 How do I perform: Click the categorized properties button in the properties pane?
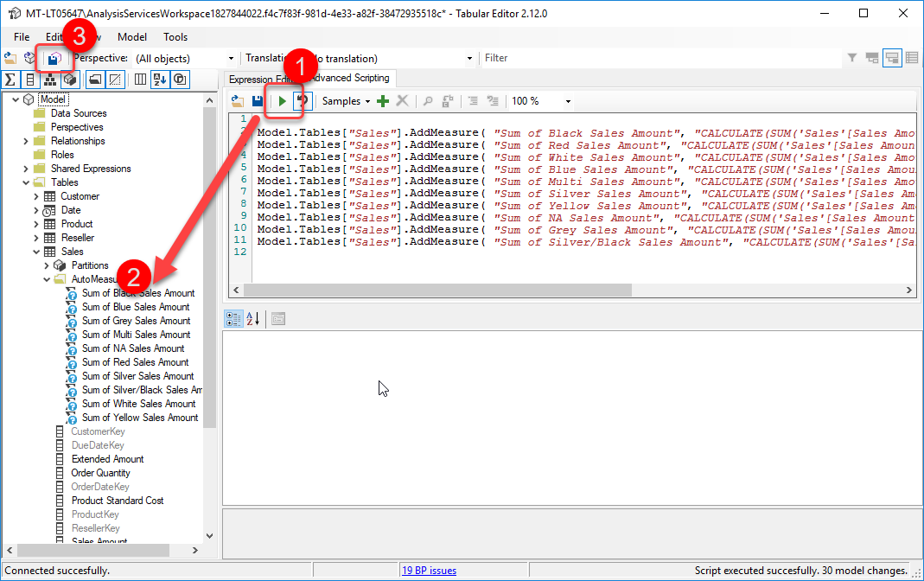tap(233, 319)
